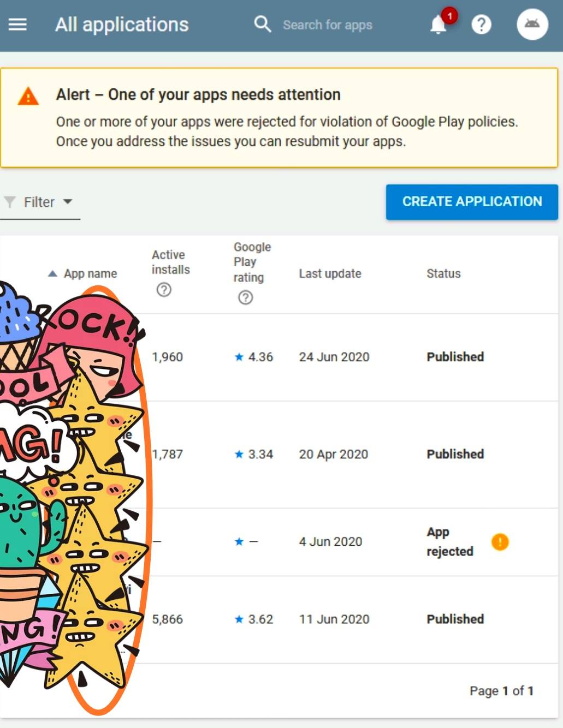This screenshot has width=563, height=728.
Task: Click the CREATE APPLICATION button
Action: [472, 201]
